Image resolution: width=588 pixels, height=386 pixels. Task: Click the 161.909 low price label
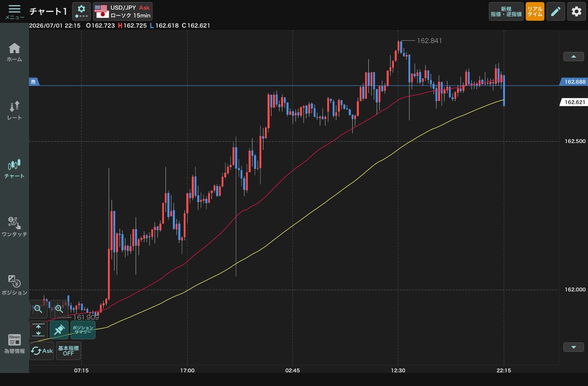tap(86, 317)
